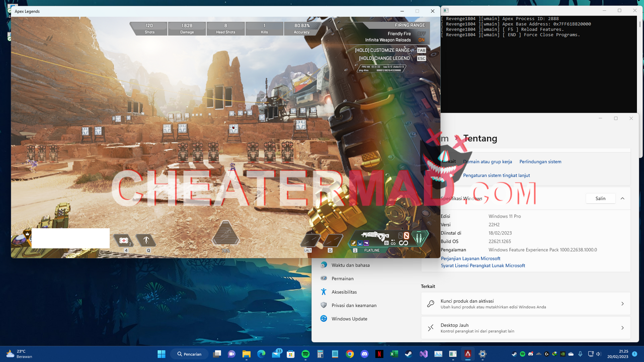
Task: Open the taskbar weather widget
Action: (x=18, y=354)
